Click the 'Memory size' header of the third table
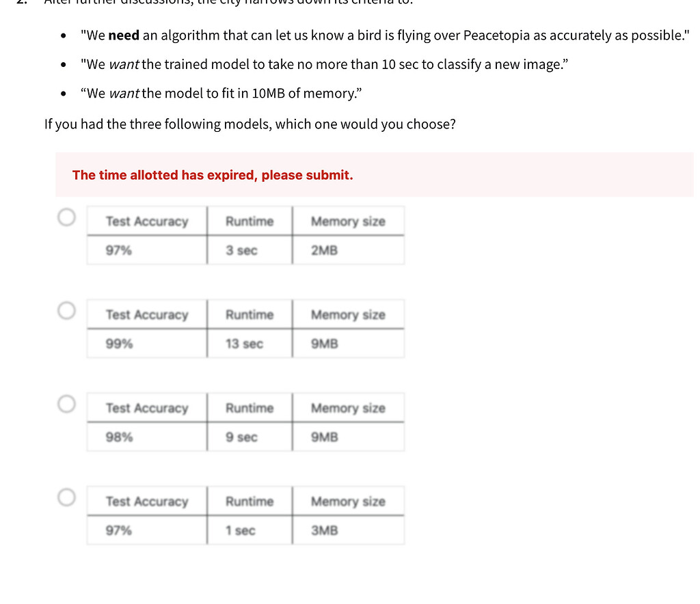 349,408
